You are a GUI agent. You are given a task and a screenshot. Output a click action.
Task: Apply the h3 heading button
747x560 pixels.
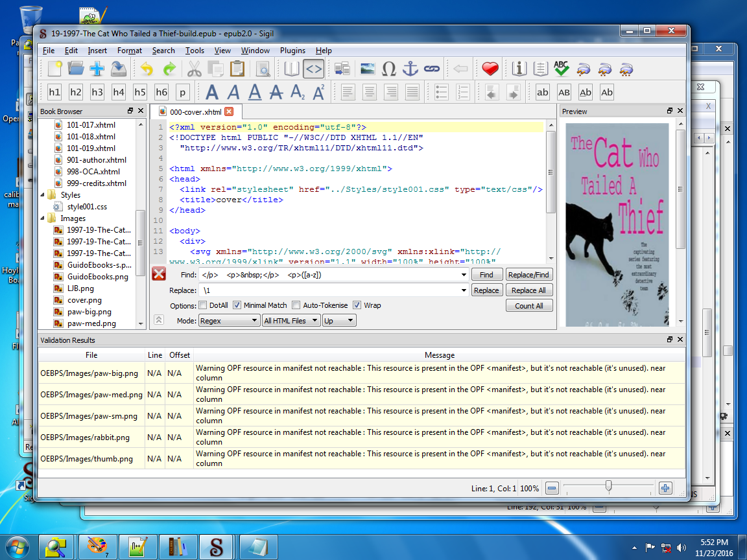97,93
